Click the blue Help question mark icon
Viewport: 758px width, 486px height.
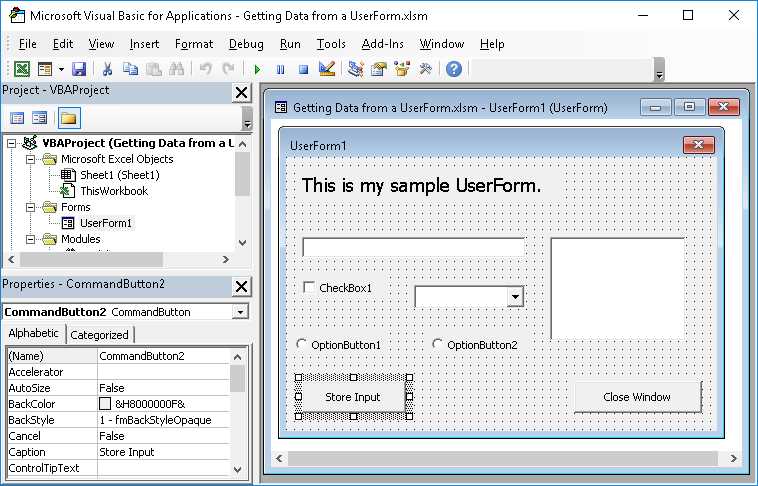point(453,69)
